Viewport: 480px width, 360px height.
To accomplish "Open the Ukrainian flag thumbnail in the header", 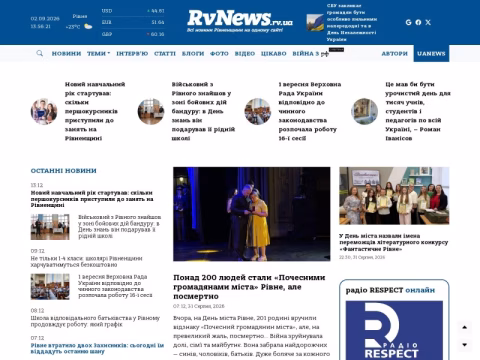I will pos(315,23).
